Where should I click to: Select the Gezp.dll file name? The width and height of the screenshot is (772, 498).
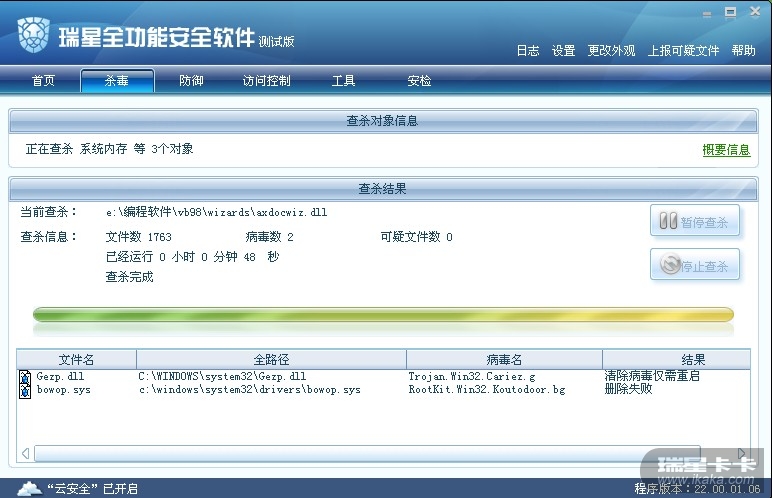pos(60,377)
